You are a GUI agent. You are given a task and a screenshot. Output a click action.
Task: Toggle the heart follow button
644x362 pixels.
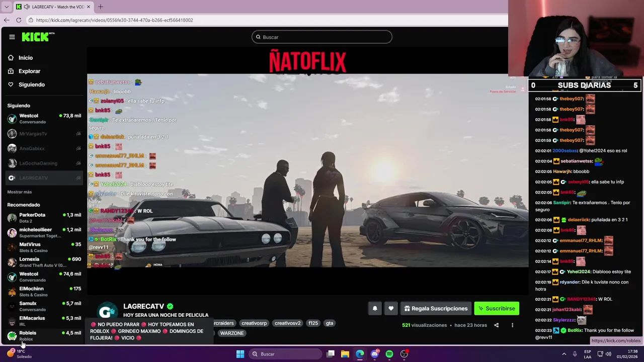pos(391,309)
